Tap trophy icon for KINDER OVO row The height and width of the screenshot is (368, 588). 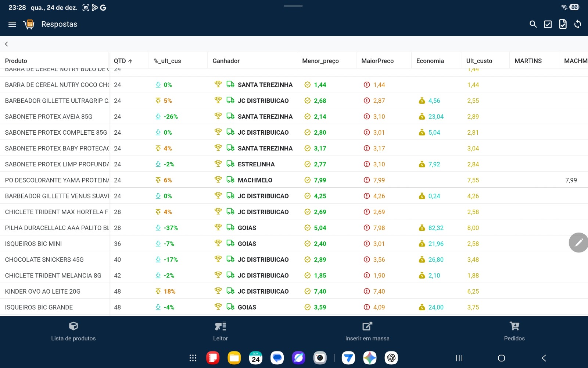tap(218, 291)
